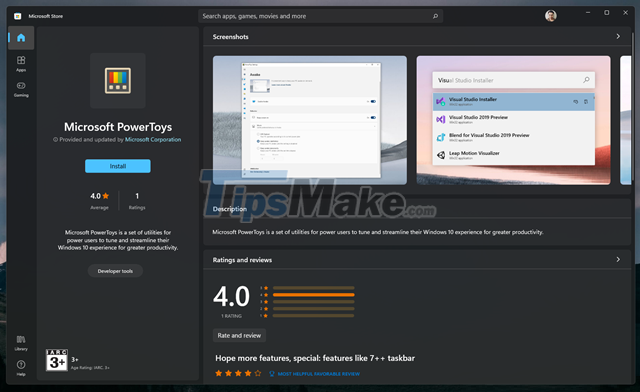Open the Help section
Image resolution: width=640 pixels, height=392 pixels.
pos(21,368)
